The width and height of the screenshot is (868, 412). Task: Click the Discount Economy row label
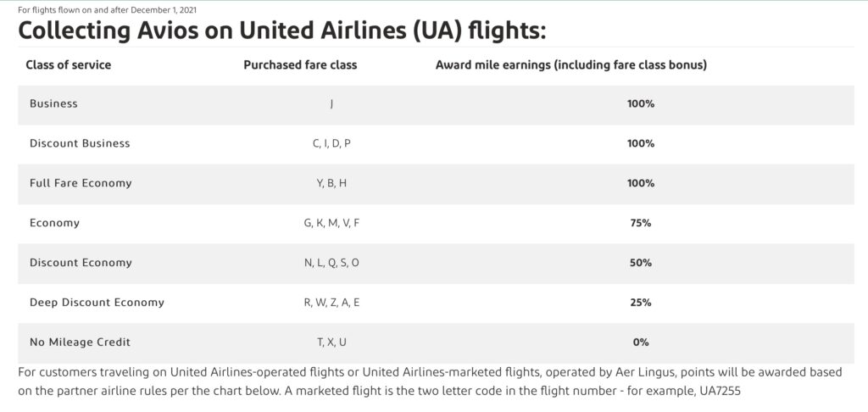tap(81, 263)
